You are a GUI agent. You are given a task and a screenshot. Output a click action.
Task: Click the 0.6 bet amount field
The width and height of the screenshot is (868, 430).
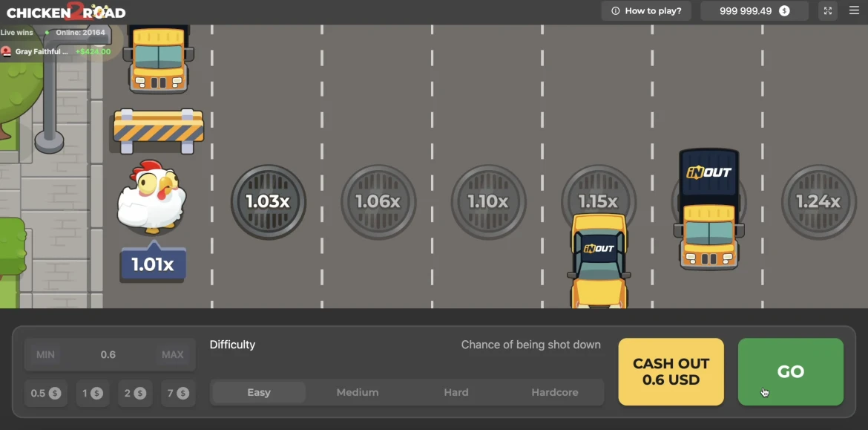click(108, 355)
